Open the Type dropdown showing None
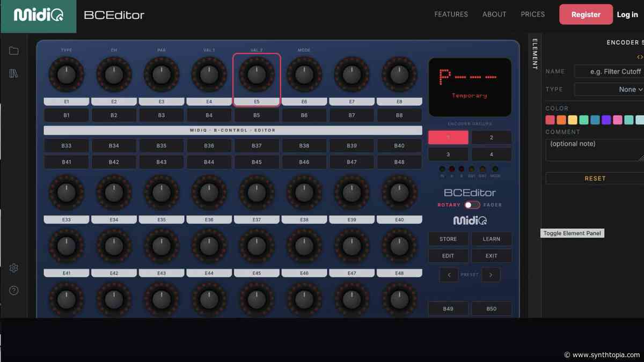 tap(609, 90)
